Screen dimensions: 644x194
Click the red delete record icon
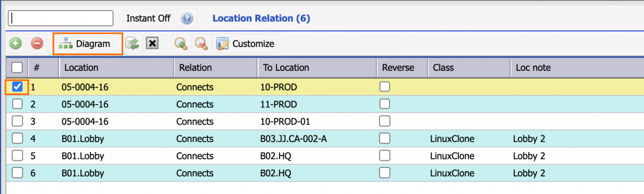(37, 44)
